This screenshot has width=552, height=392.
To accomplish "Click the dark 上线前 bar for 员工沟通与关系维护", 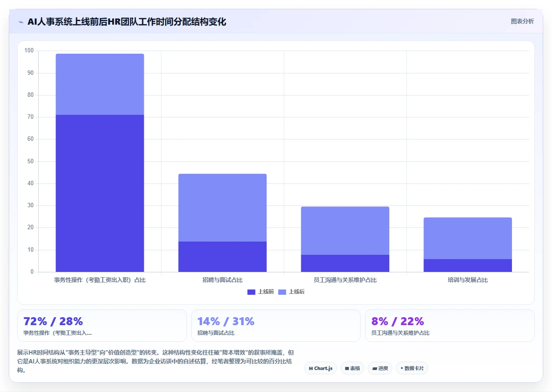I will (x=345, y=263).
